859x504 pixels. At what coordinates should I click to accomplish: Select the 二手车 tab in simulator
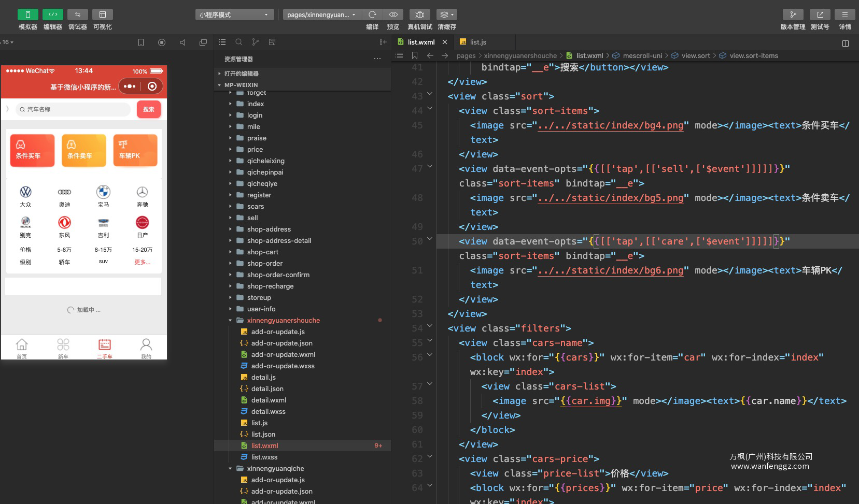[105, 348]
